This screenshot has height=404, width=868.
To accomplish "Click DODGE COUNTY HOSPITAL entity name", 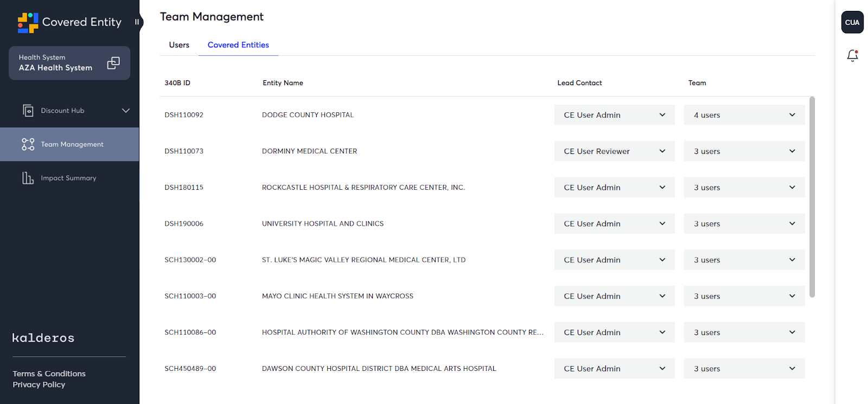I will [x=308, y=115].
